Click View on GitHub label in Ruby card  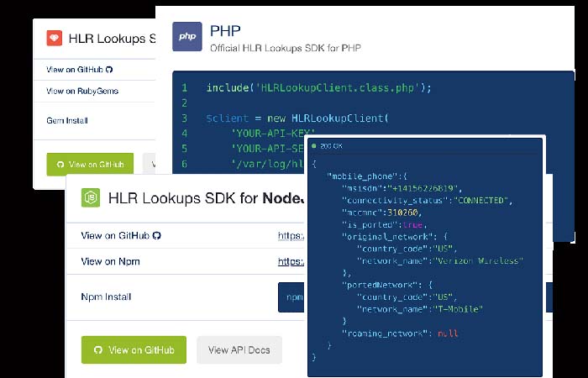(75, 70)
